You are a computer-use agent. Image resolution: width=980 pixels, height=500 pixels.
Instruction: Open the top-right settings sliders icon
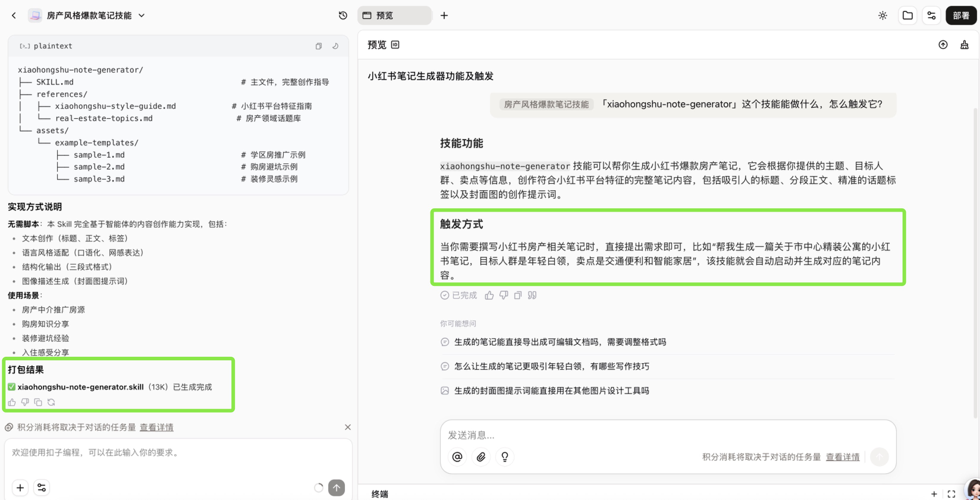click(931, 15)
